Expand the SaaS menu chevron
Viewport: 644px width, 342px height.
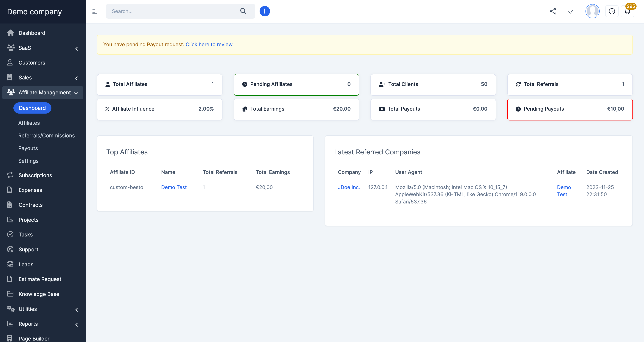pyautogui.click(x=77, y=48)
